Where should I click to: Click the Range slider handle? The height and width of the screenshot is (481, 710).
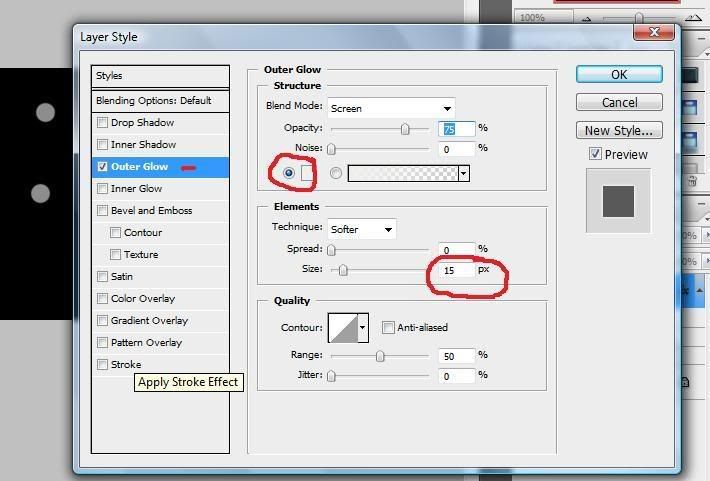click(x=380, y=356)
